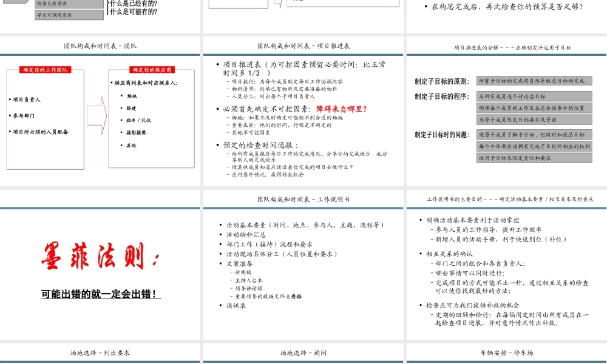Click the gray box 为每个成员限定目标要求及资源
The image size is (607, 364).
coord(534,120)
